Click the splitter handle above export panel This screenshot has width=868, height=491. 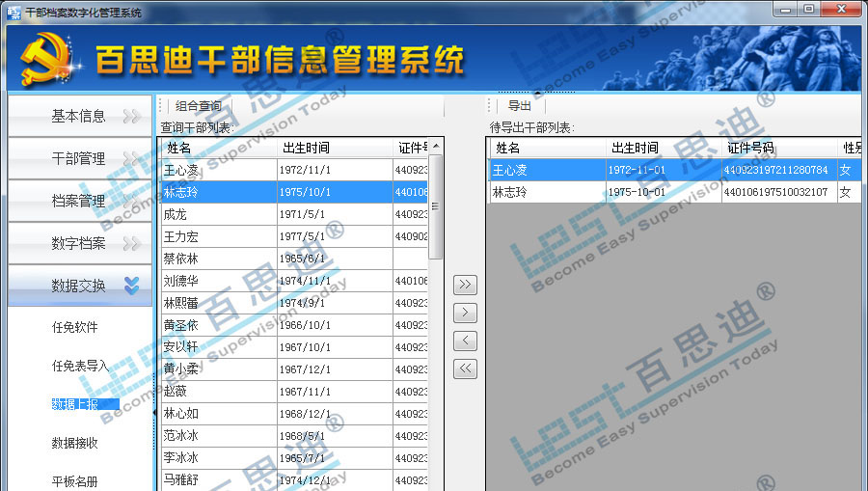click(537, 93)
